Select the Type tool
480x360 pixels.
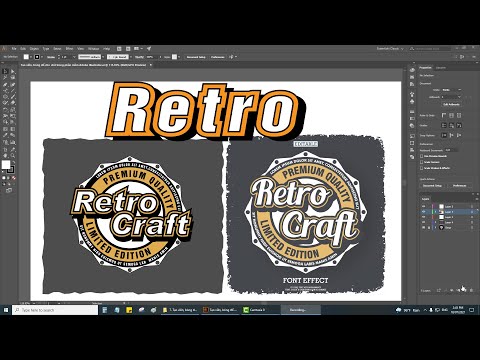click(5, 90)
